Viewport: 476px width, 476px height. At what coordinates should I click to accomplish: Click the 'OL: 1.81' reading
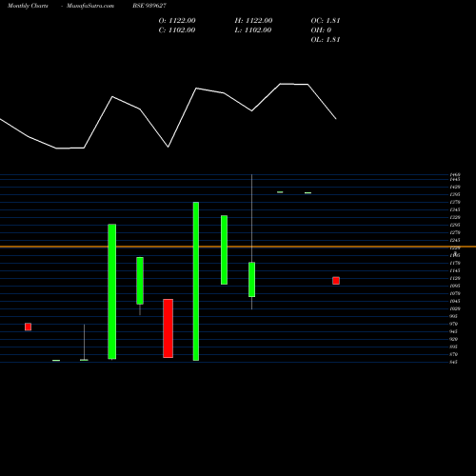coord(326,40)
